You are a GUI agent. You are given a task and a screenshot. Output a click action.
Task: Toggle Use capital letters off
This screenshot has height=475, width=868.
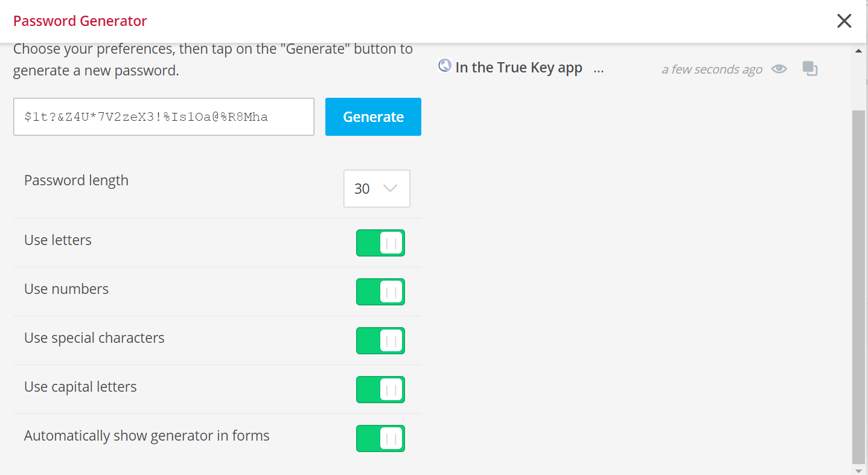(380, 389)
